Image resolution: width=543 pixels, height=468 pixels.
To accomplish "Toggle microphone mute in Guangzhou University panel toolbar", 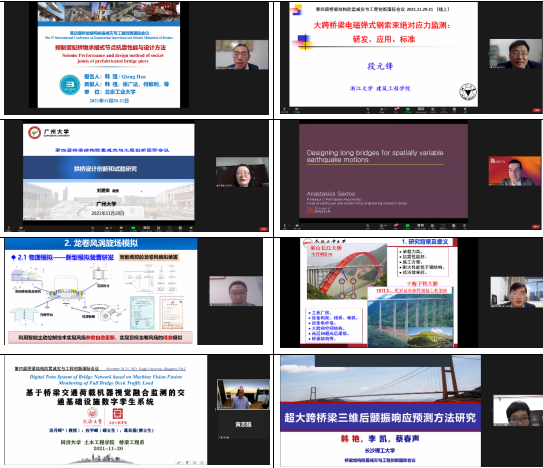I will click(x=9, y=228).
